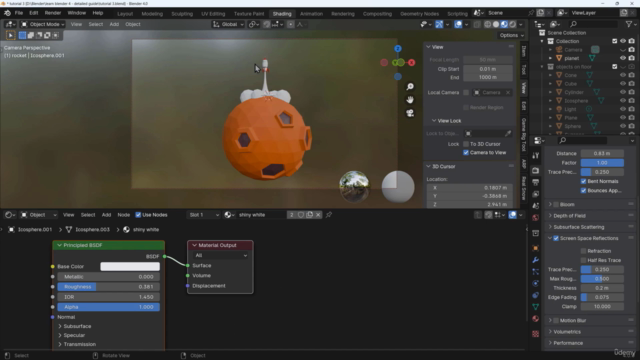
Task: Adjust the Roughness slider on Principled BSDF
Action: [x=109, y=287]
